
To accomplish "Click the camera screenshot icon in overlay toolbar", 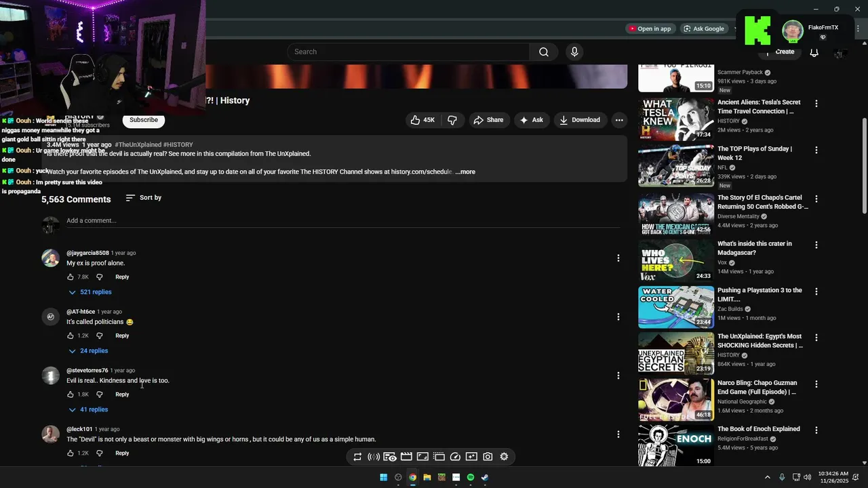I will coord(488,457).
